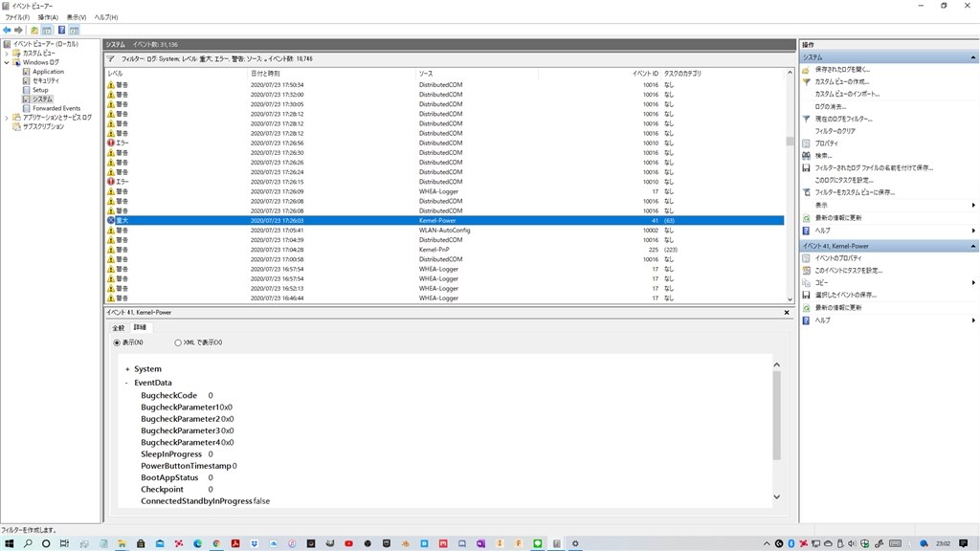Switch to the 全般 tab
The height and width of the screenshot is (551, 980).
[x=118, y=328]
